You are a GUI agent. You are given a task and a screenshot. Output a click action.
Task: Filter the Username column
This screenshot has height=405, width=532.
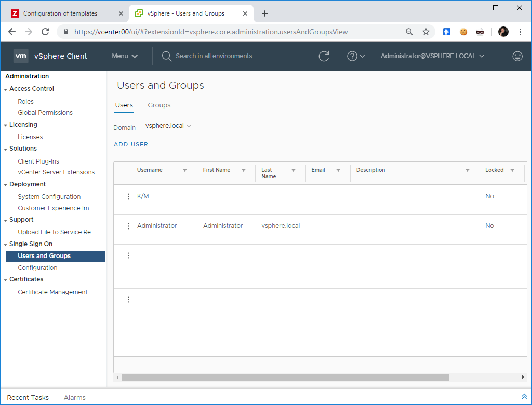click(185, 170)
